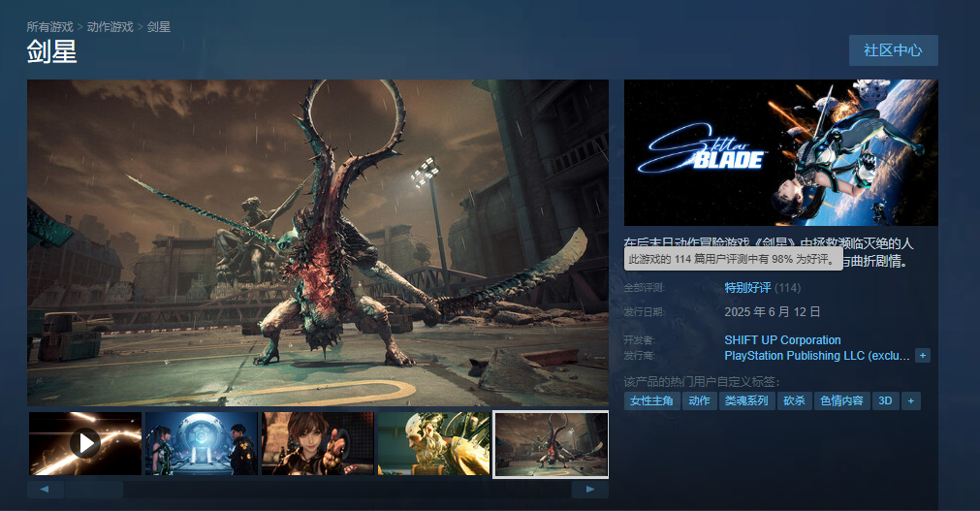Select the vault door screenshot thumbnail
The image size is (980, 511).
coord(202,443)
